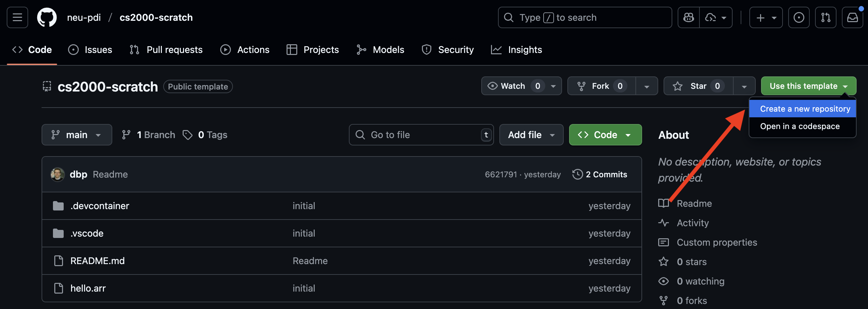Switch to the Pull requests tab
This screenshot has width=868, height=309.
tap(166, 50)
